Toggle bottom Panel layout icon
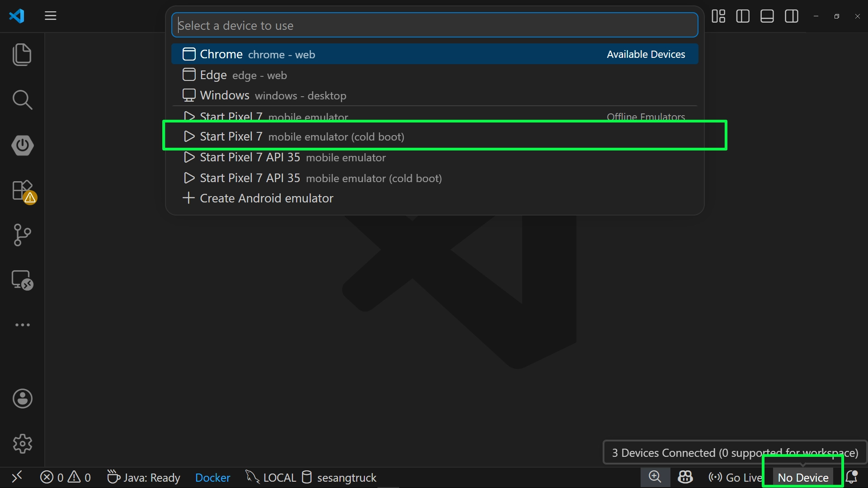The width and height of the screenshot is (868, 488). (767, 16)
